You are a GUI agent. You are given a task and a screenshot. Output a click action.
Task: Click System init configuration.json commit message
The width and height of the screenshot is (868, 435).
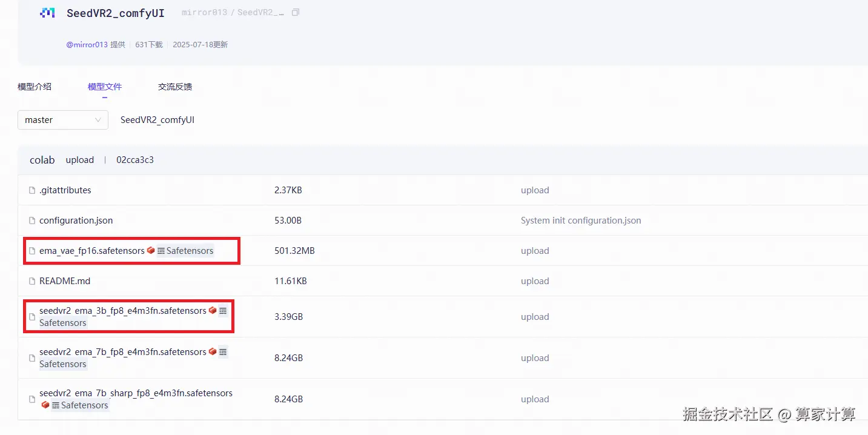(x=581, y=221)
